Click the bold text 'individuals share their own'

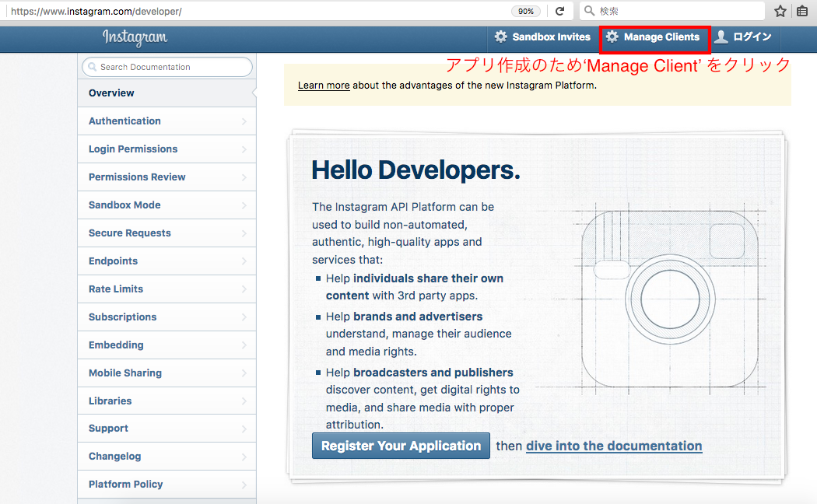pyautogui.click(x=428, y=278)
